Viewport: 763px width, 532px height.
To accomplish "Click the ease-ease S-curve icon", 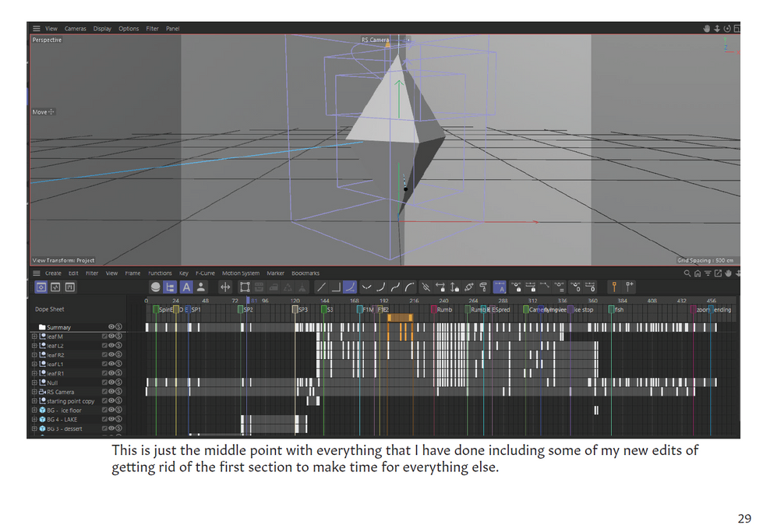I will pos(395,287).
